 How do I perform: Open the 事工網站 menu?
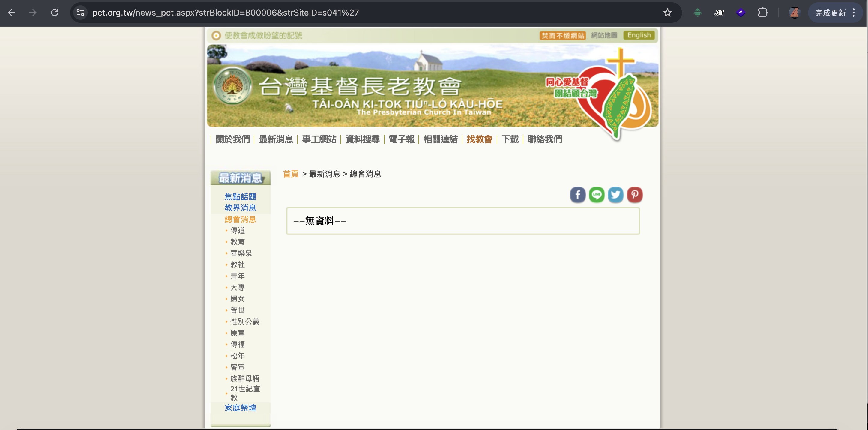tap(319, 139)
